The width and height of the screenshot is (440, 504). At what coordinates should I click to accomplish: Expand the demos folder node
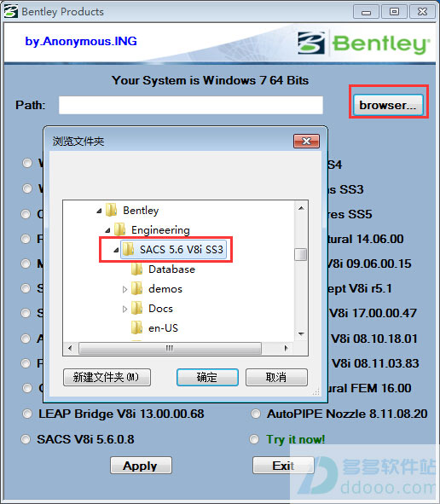(x=124, y=289)
